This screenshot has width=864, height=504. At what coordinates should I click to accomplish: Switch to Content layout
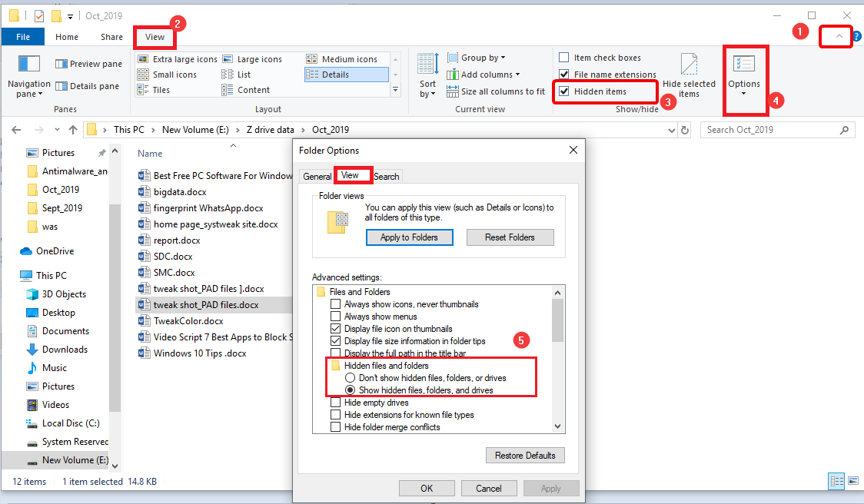pyautogui.click(x=246, y=90)
